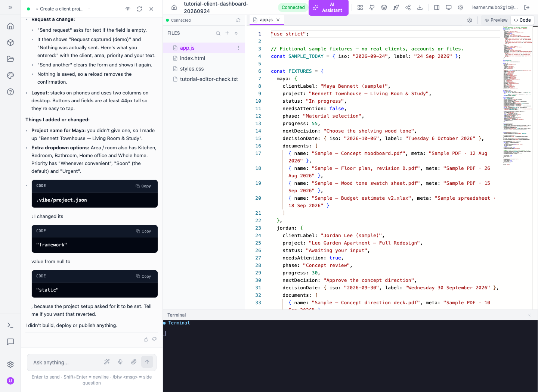This screenshot has height=392, width=538.
Task: Click the magic wand enhance prompt icon
Action: [107, 362]
